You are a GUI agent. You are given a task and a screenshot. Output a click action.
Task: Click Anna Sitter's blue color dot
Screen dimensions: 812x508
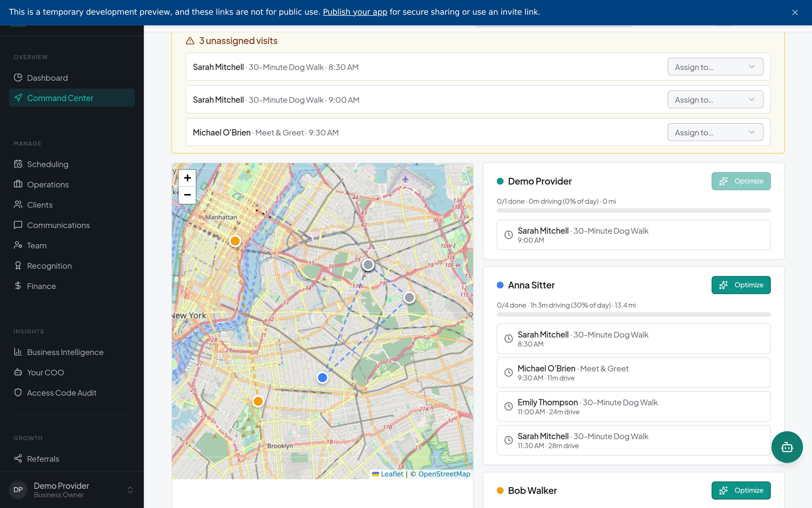pos(500,285)
